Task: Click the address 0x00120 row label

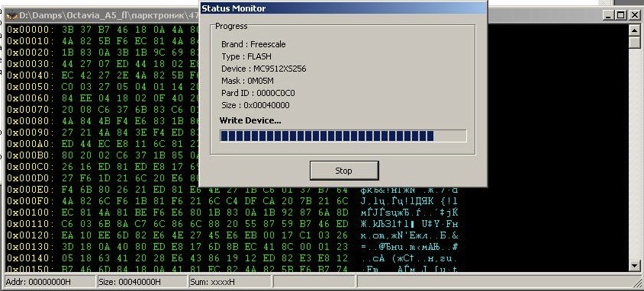Action: click(x=31, y=235)
